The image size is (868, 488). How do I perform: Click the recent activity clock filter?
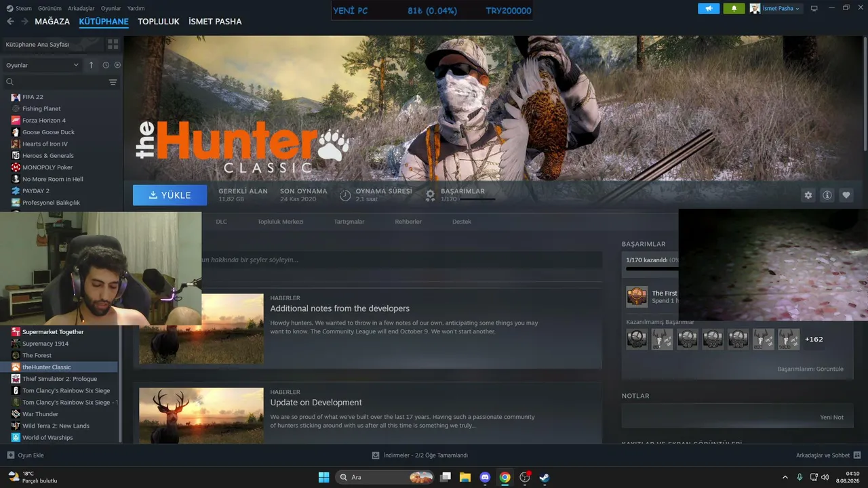[x=106, y=65]
